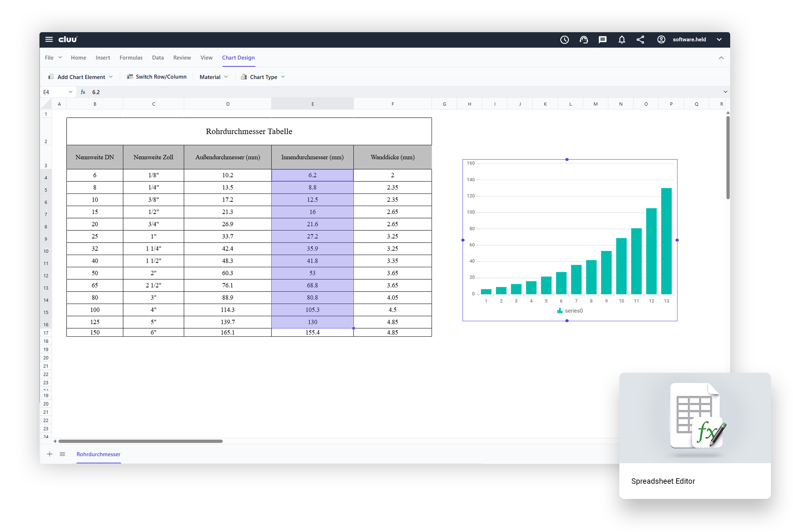Click the Innendurchmesser (mm) header cell
The image size is (793, 532).
pos(312,157)
